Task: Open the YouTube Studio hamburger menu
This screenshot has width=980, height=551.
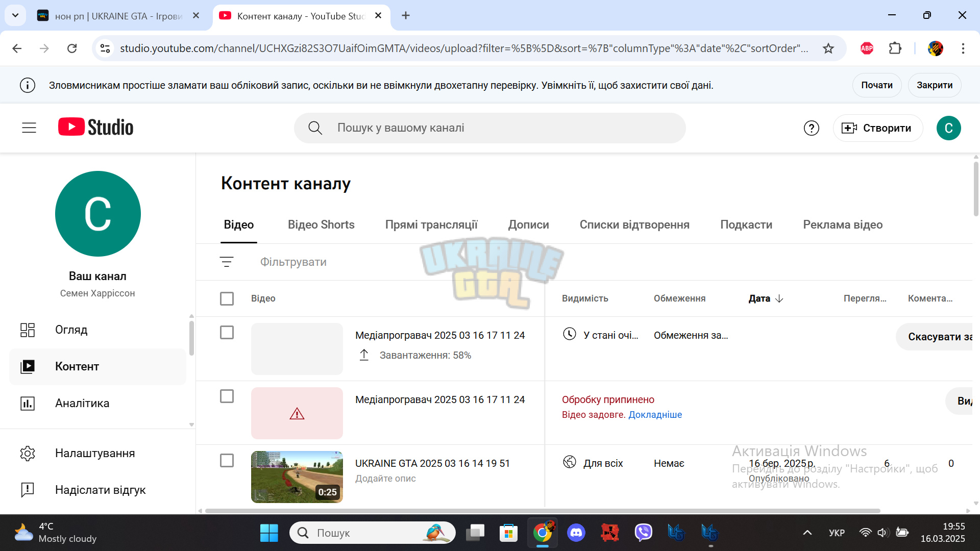Action: tap(29, 128)
